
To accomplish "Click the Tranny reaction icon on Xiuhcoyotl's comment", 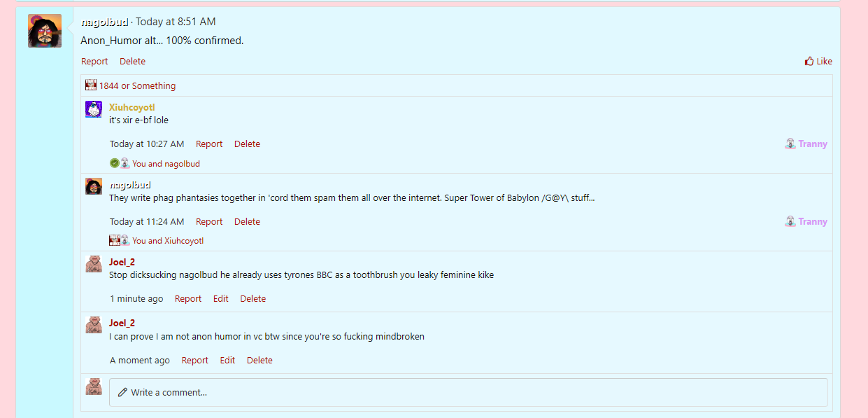I will (x=790, y=144).
